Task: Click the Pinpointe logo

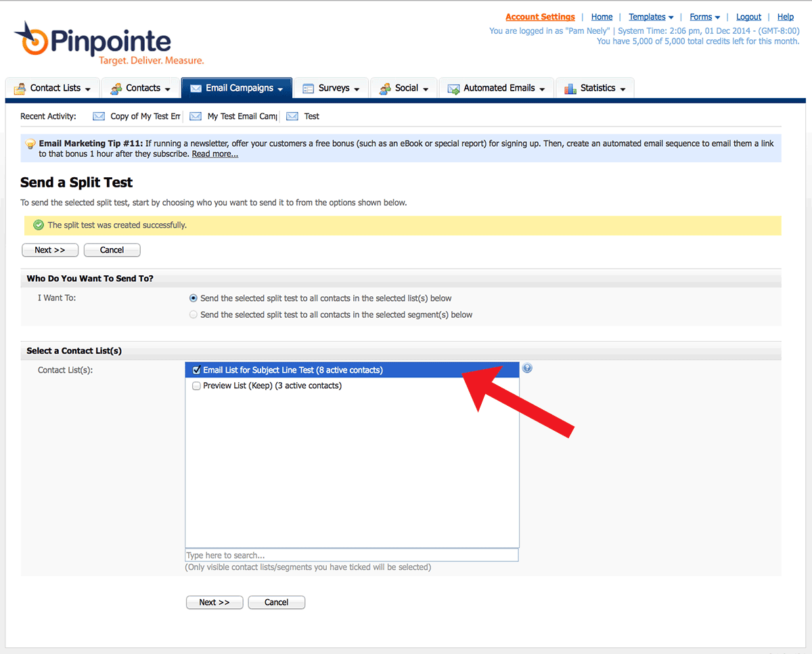Action: pos(108,43)
